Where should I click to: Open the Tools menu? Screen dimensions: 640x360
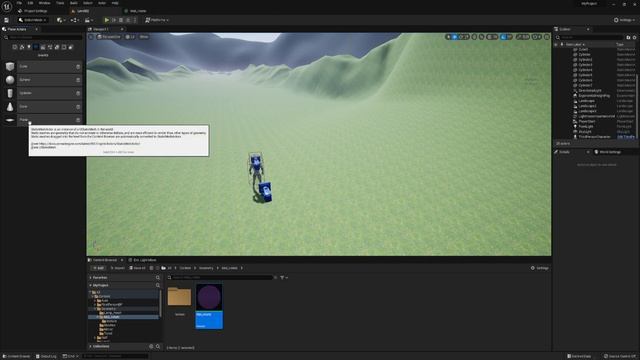[x=60, y=3]
